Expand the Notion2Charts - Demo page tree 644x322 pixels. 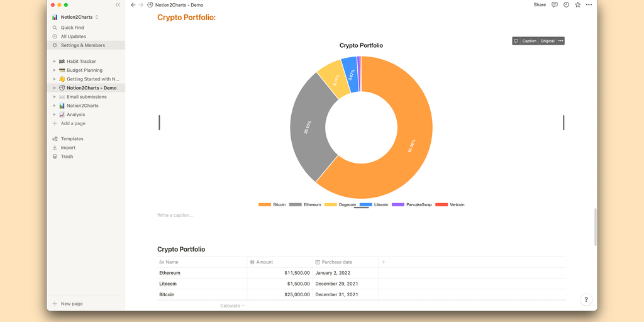[54, 88]
